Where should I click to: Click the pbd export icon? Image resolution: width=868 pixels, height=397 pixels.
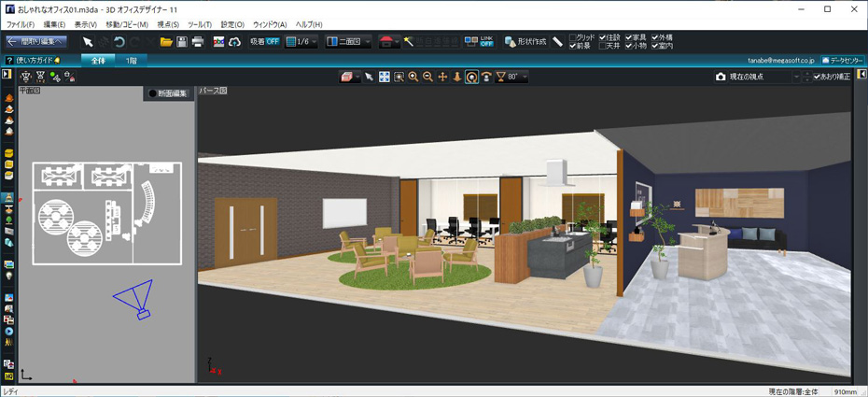[x=218, y=41]
